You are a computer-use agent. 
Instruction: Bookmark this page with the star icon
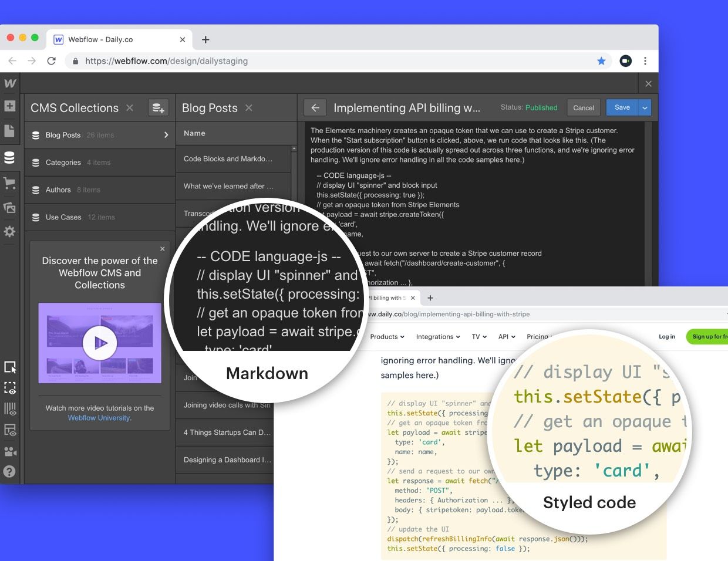pyautogui.click(x=601, y=61)
